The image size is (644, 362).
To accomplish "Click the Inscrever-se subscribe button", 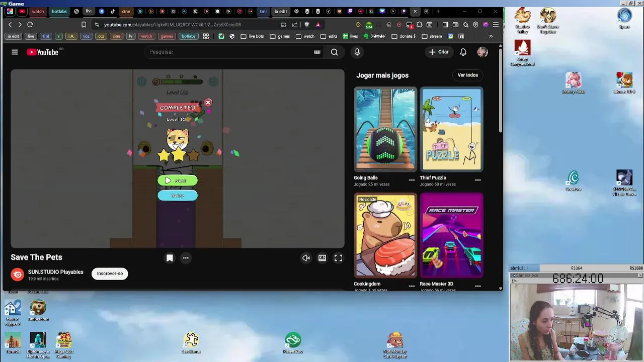I will pos(110,274).
